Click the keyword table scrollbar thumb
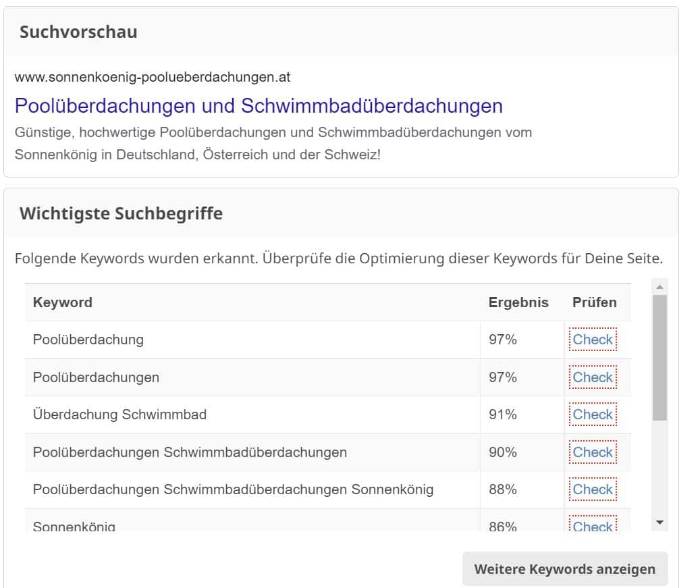This screenshot has width=700, height=588. pos(659,357)
